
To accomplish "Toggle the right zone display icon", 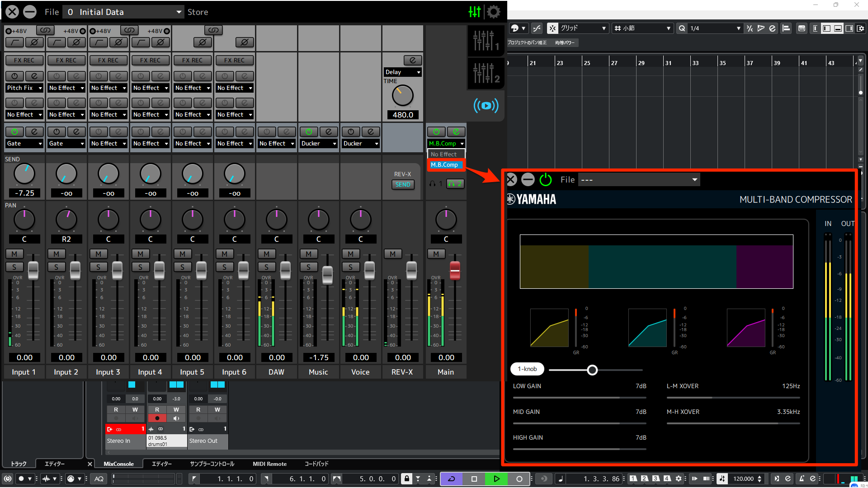I will pos(849,28).
